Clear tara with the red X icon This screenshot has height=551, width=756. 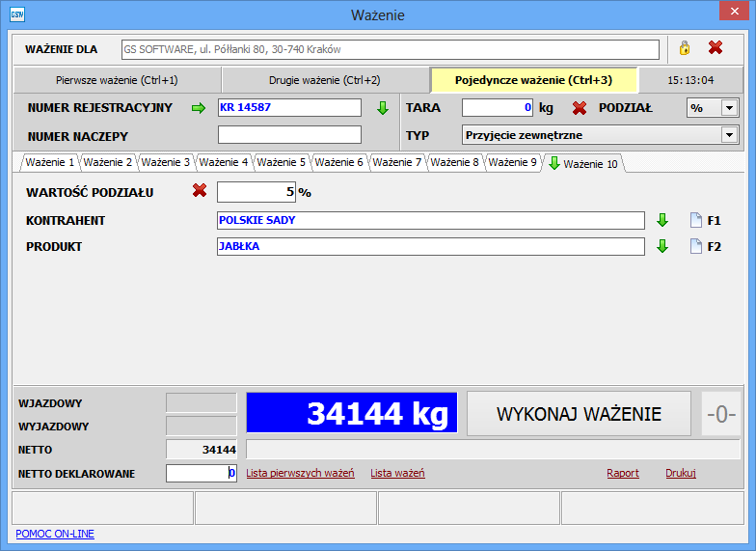coord(580,108)
